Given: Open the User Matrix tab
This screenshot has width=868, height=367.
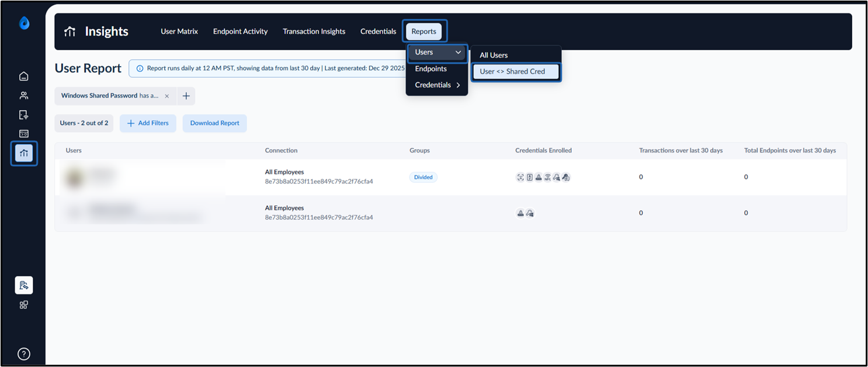Looking at the screenshot, I should point(179,32).
